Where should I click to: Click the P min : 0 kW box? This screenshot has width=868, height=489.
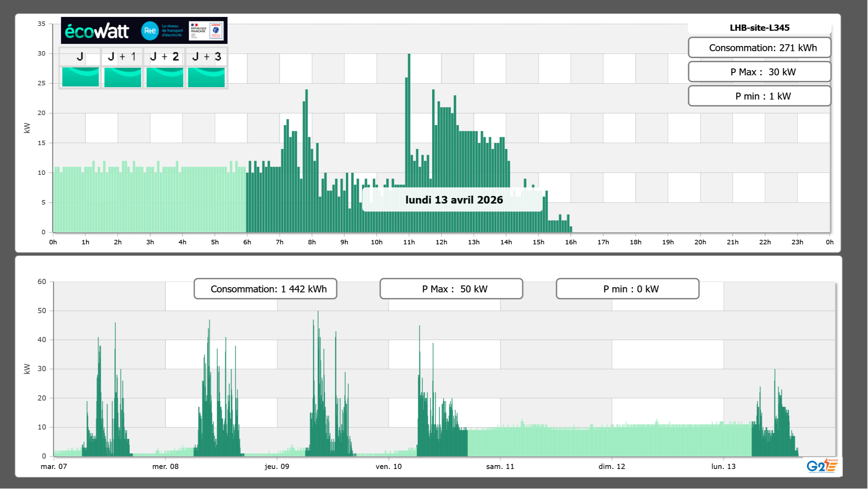(627, 289)
